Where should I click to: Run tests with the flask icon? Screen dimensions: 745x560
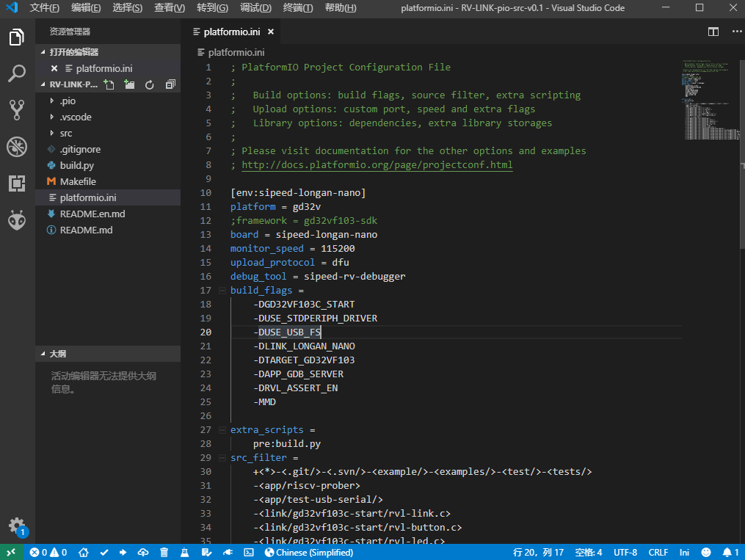point(184,551)
